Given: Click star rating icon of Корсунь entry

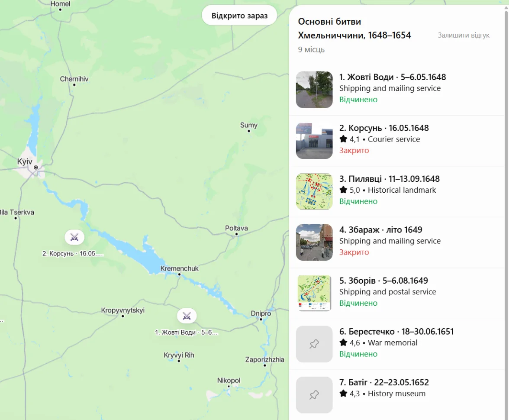Looking at the screenshot, I should coord(344,139).
